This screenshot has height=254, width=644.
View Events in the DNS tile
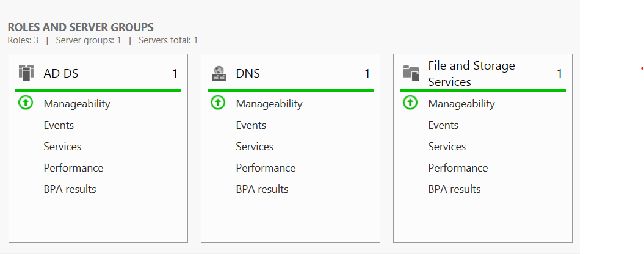tap(251, 125)
